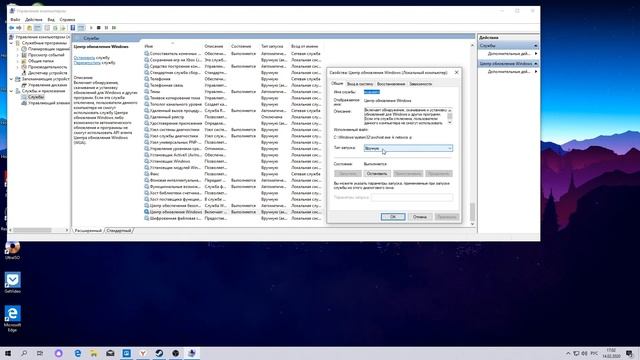The image size is (640, 360).
Task: Switch to Зависимости tab
Action: click(420, 84)
